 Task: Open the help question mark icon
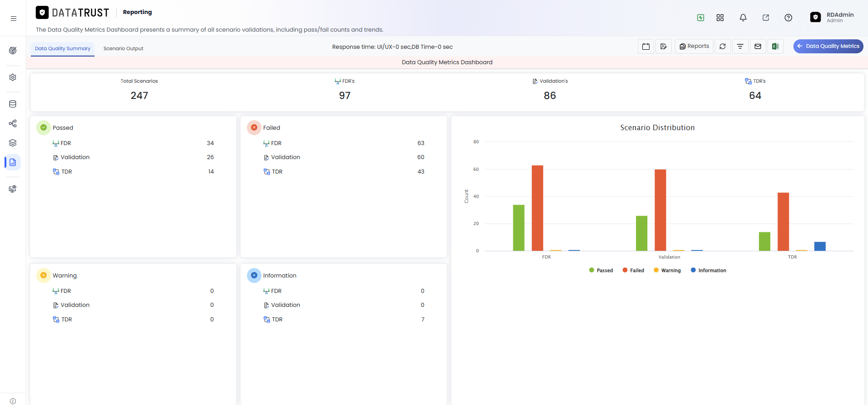[788, 18]
